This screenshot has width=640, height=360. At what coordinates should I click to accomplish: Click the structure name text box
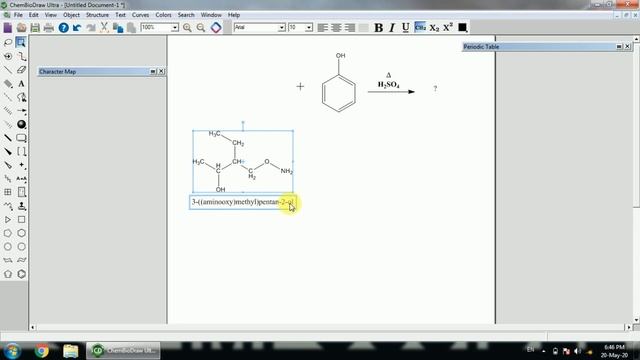click(x=242, y=202)
